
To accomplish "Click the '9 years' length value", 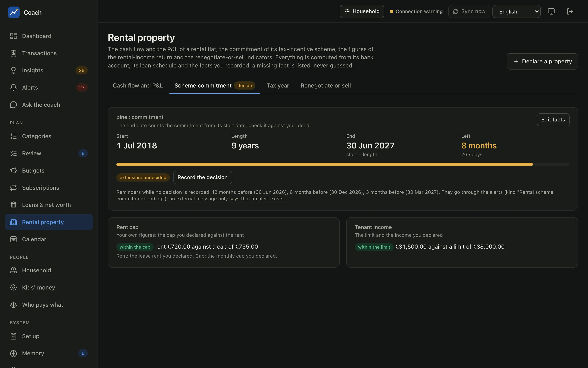I will 245,146.
